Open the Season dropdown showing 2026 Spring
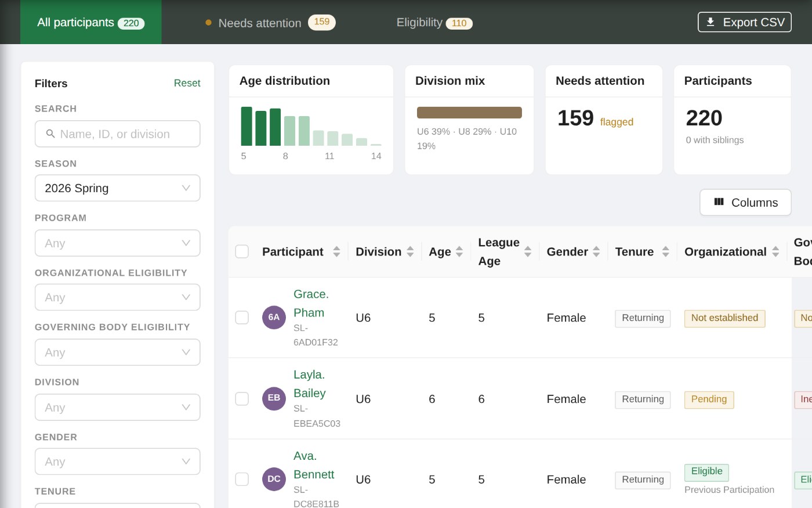Screen dimensions: 812x508 pos(118,188)
